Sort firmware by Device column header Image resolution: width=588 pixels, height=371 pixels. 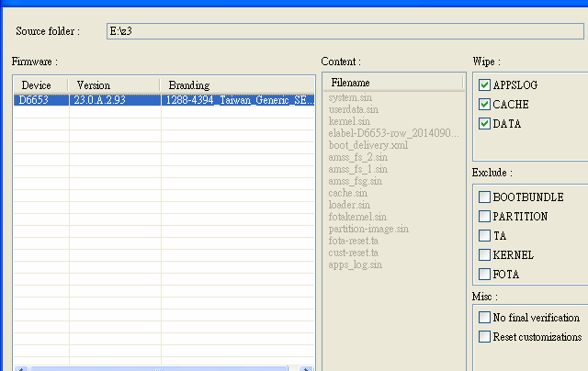tap(41, 85)
